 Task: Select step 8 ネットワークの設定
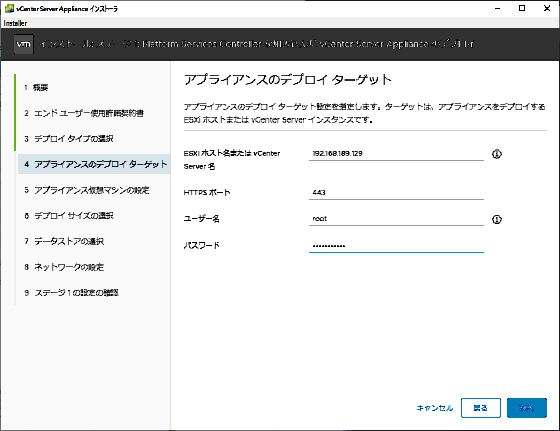pos(64,267)
